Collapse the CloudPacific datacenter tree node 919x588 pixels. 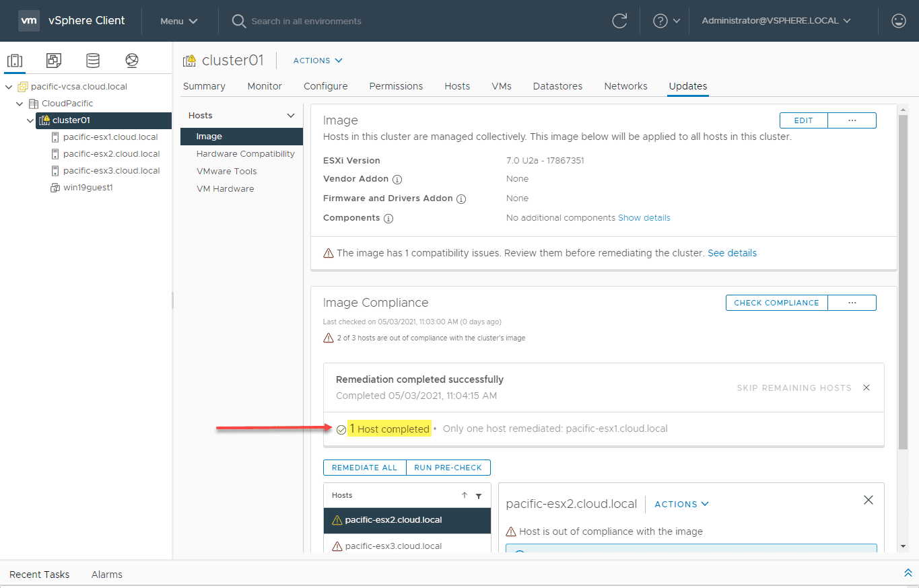click(20, 104)
